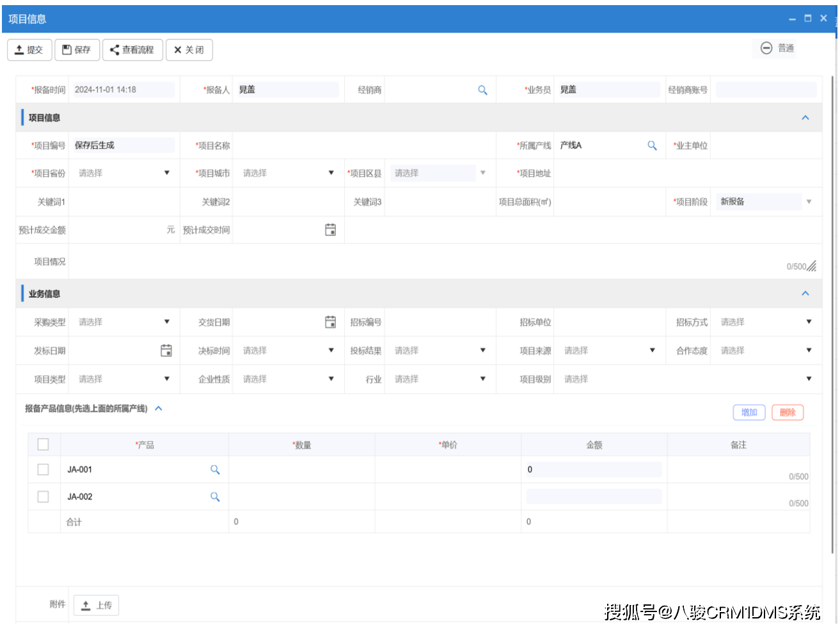The height and width of the screenshot is (630, 840).
Task: Click 查看流程 in the toolbar
Action: coord(132,50)
